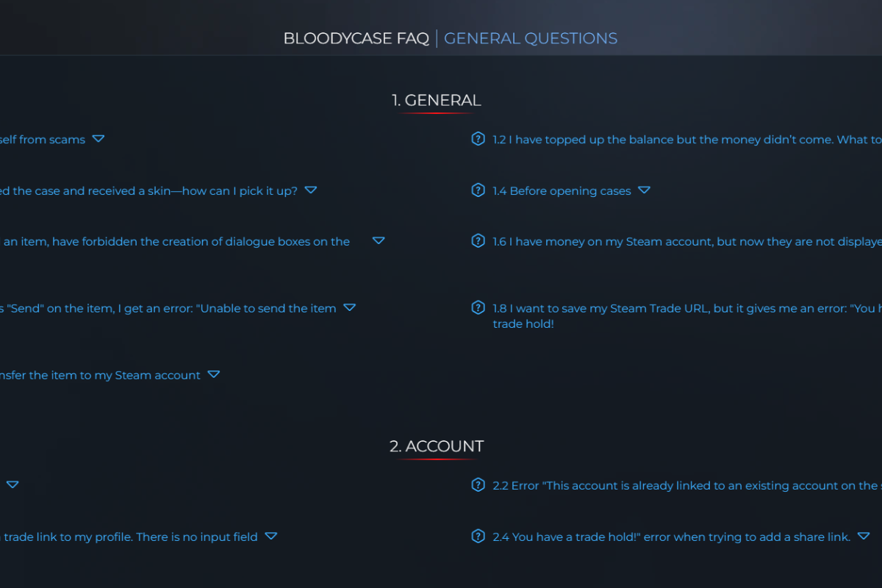This screenshot has height=588, width=882.
Task: Click the BLOODYCASE FAQ title
Action: tap(356, 38)
